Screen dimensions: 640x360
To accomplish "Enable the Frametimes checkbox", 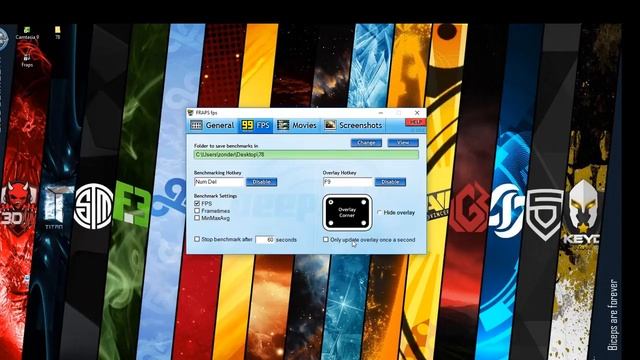I will (x=197, y=211).
